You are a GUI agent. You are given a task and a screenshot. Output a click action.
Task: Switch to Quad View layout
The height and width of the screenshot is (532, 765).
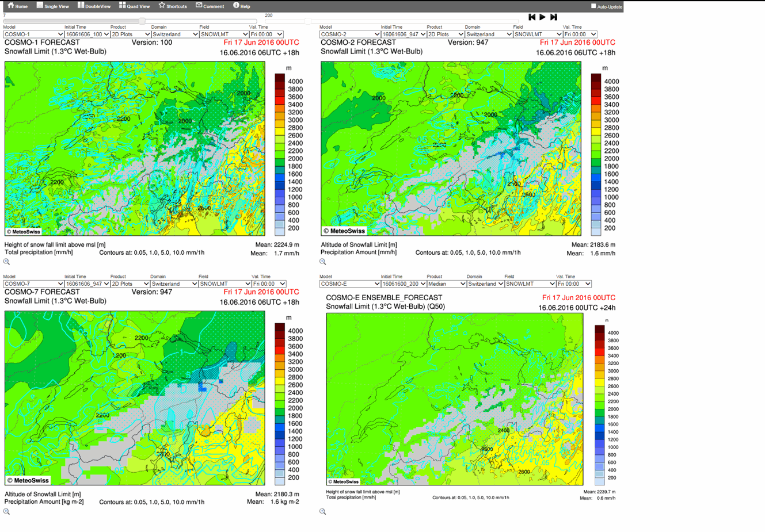[134, 6]
